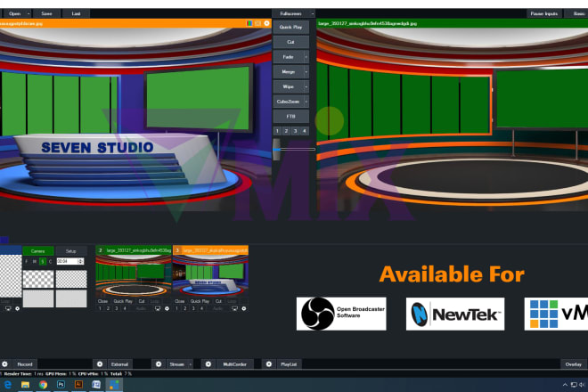Image resolution: width=588 pixels, height=392 pixels.
Task: Click the Overlay button at bottom right
Action: point(574,363)
